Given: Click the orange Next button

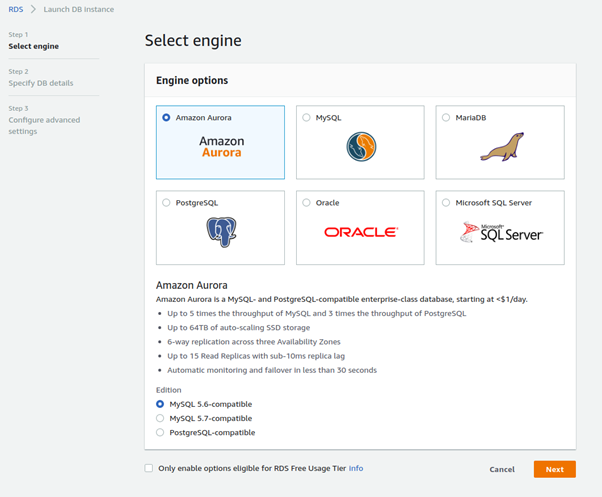Looking at the screenshot, I should 554,469.
